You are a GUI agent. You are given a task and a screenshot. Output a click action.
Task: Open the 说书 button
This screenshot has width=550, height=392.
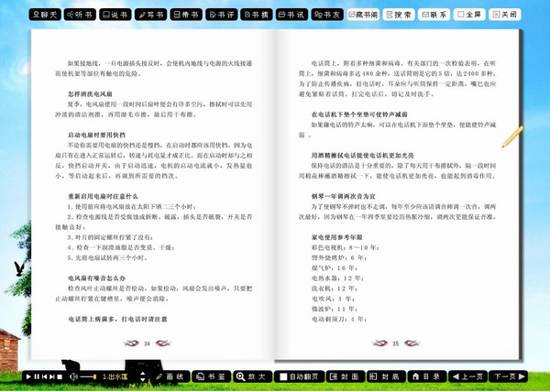pyautogui.click(x=115, y=15)
